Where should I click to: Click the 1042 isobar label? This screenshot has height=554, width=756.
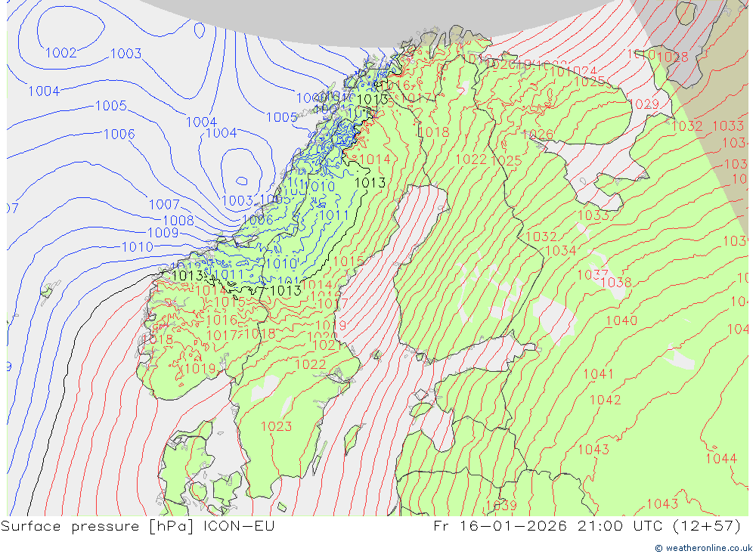pyautogui.click(x=605, y=400)
